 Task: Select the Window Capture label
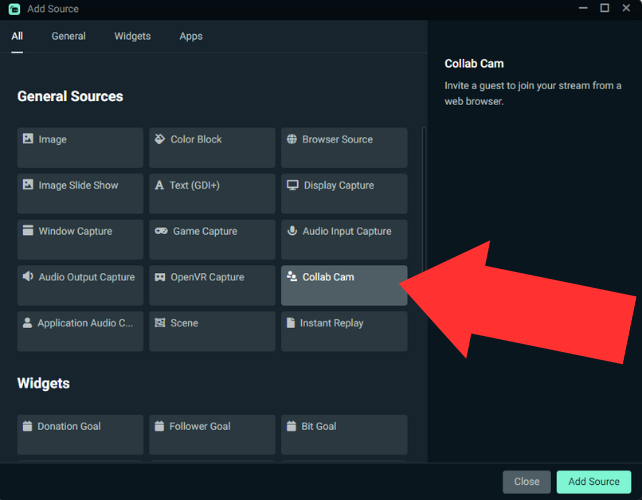click(75, 231)
